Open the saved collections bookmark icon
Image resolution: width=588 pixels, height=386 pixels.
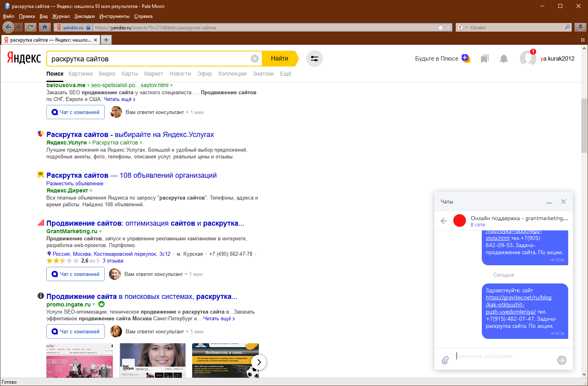(x=484, y=59)
